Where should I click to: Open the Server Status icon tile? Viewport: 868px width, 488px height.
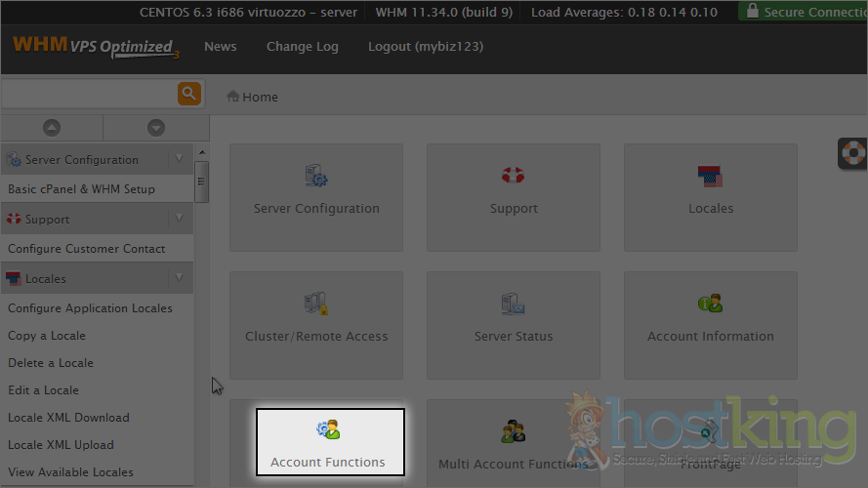[514, 318]
